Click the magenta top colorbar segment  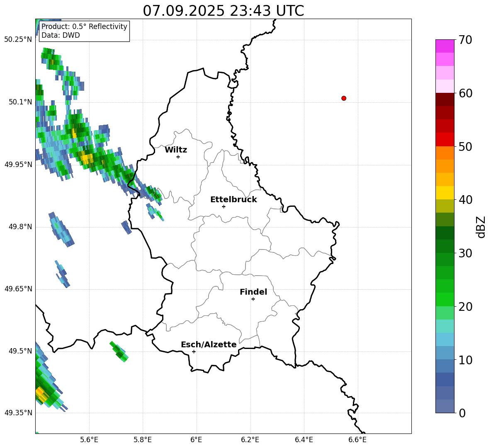tap(445, 46)
